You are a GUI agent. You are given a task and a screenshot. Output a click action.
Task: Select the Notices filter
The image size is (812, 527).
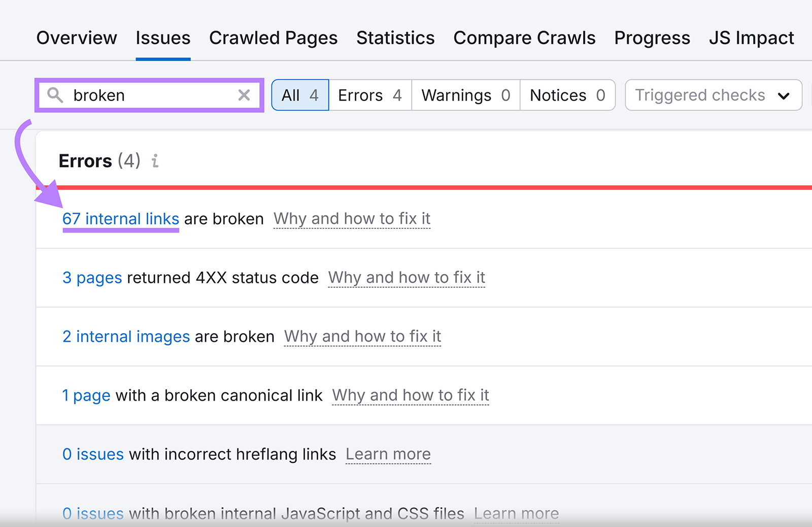567,95
